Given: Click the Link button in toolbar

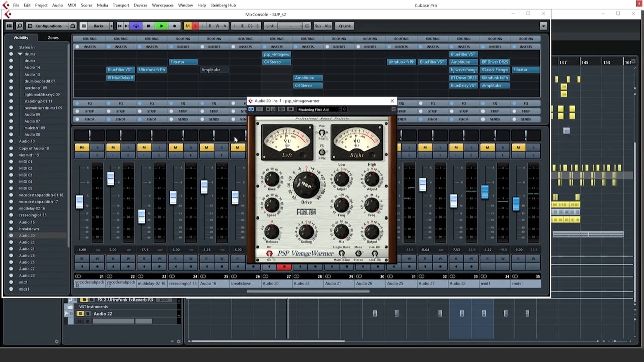Looking at the screenshot, I should [x=270, y=26].
